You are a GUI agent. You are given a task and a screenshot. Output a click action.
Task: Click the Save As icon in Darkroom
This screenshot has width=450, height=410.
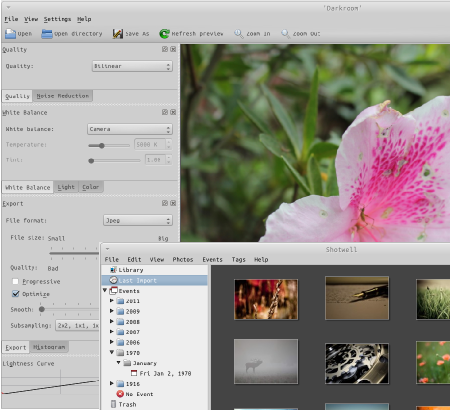118,34
